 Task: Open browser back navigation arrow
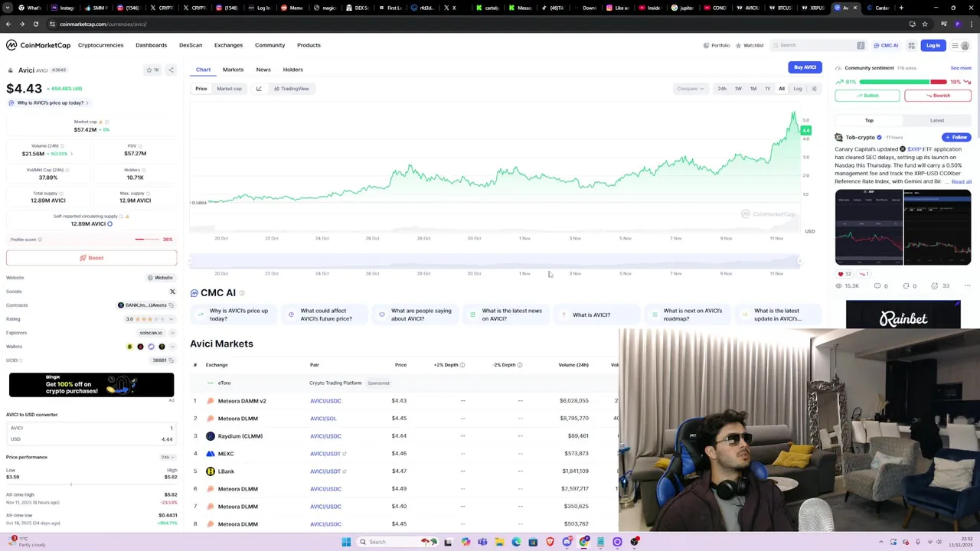point(8,24)
